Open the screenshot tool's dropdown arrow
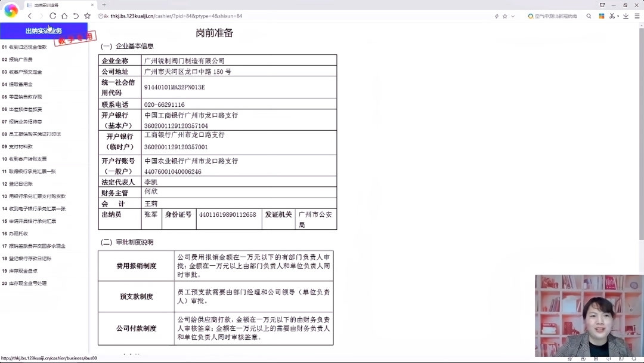644x363 pixels. [618, 16]
